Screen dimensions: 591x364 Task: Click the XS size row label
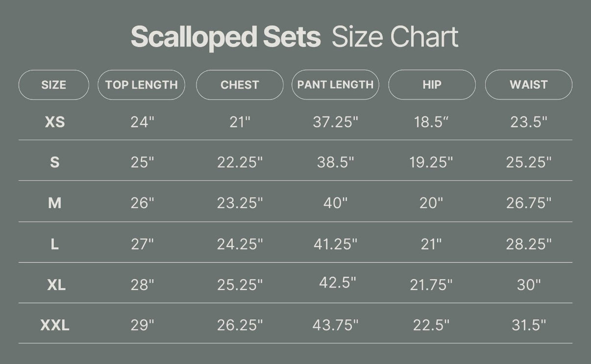click(x=55, y=122)
